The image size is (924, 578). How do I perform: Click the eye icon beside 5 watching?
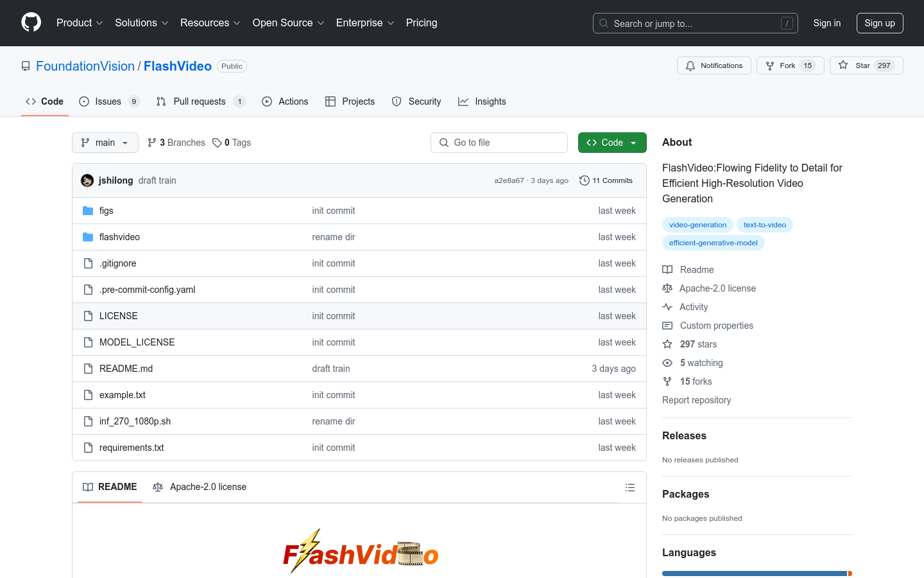coord(667,363)
